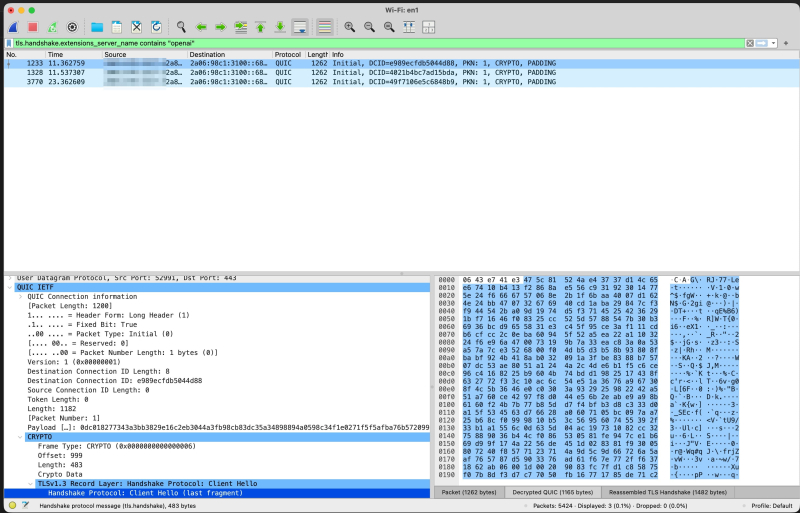This screenshot has width=800, height=513.
Task: Go forward in packet history
Action: (220, 27)
